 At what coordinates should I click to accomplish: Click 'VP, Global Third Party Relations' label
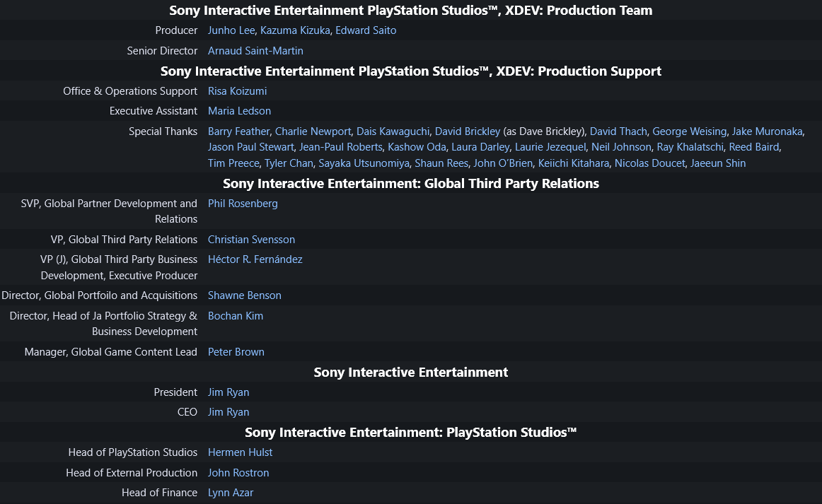pyautogui.click(x=124, y=240)
